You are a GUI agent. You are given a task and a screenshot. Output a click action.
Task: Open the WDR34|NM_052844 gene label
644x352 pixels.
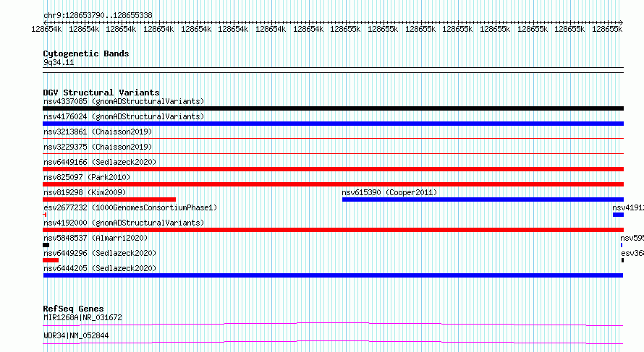tap(76, 335)
